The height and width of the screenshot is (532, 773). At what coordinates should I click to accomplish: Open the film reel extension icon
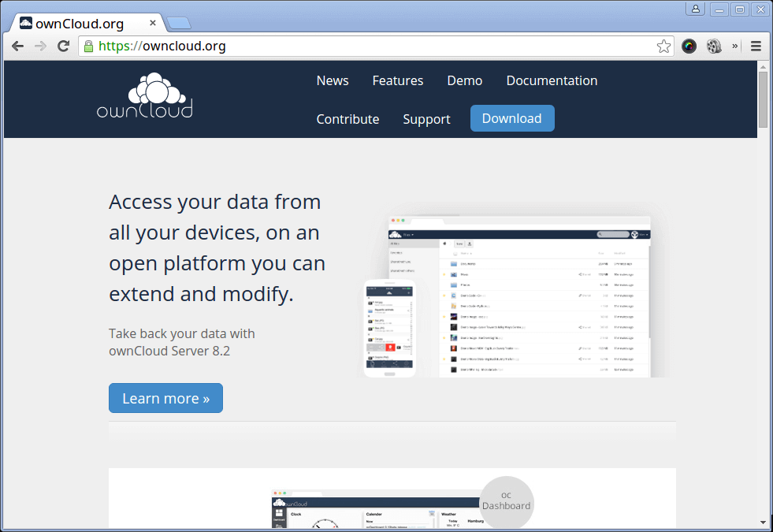[x=714, y=47]
